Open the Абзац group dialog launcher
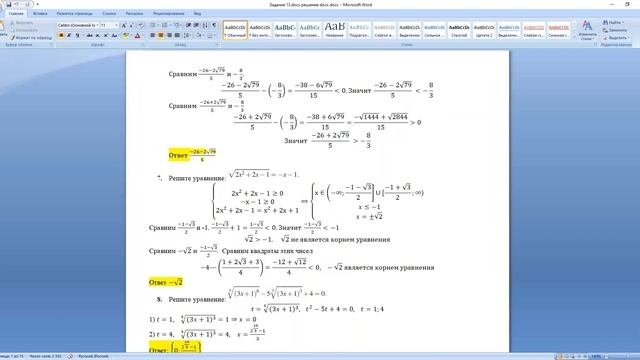The height and width of the screenshot is (360, 640). (x=217, y=45)
